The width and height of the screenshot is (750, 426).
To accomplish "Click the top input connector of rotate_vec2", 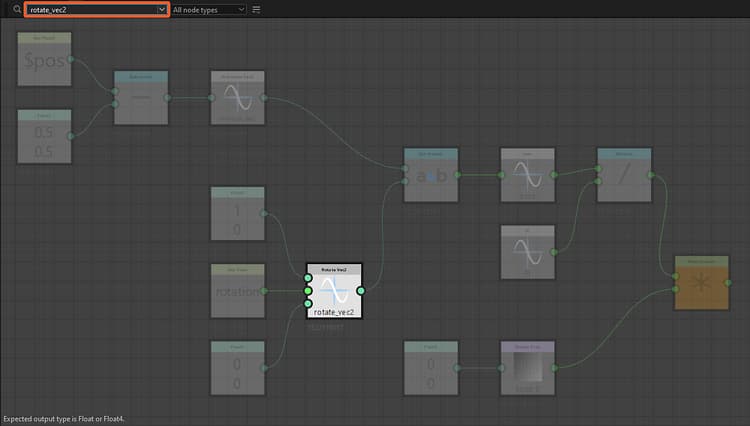I will 308,278.
